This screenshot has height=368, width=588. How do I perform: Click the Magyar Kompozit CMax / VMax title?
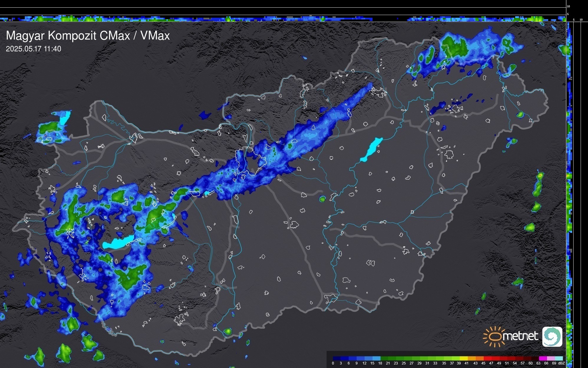[88, 36]
